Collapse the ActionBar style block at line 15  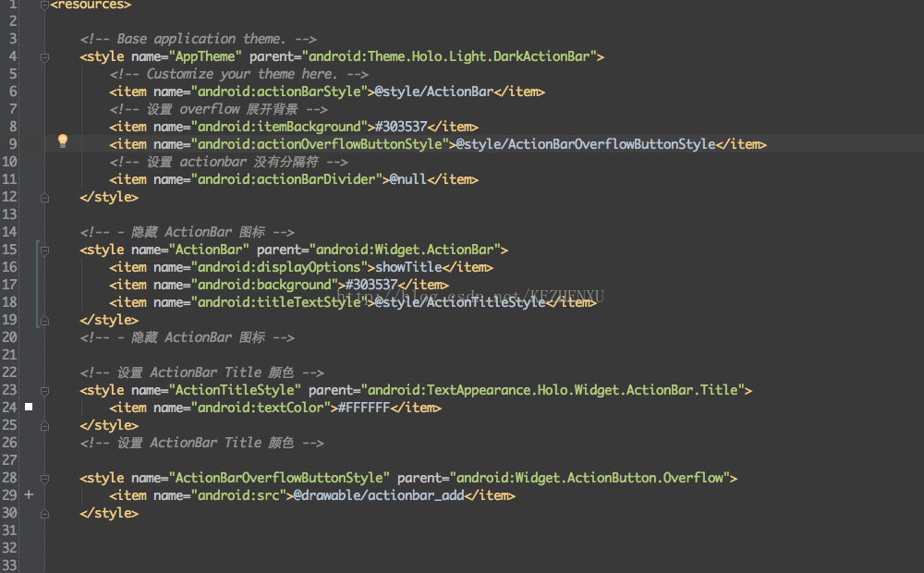(x=44, y=250)
